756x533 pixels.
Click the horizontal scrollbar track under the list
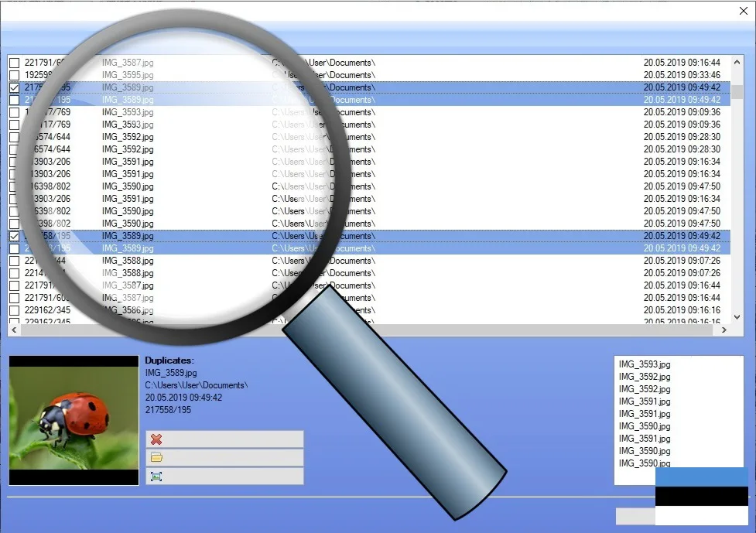click(x=387, y=330)
